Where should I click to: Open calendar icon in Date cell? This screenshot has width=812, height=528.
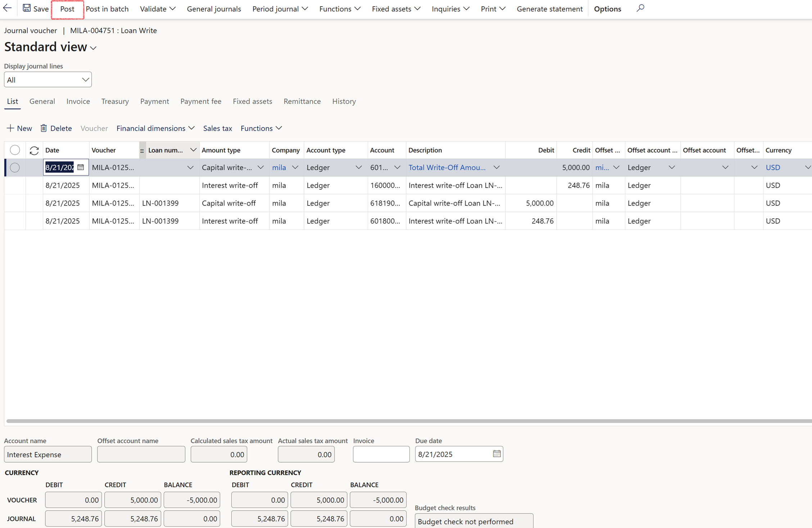(x=81, y=167)
